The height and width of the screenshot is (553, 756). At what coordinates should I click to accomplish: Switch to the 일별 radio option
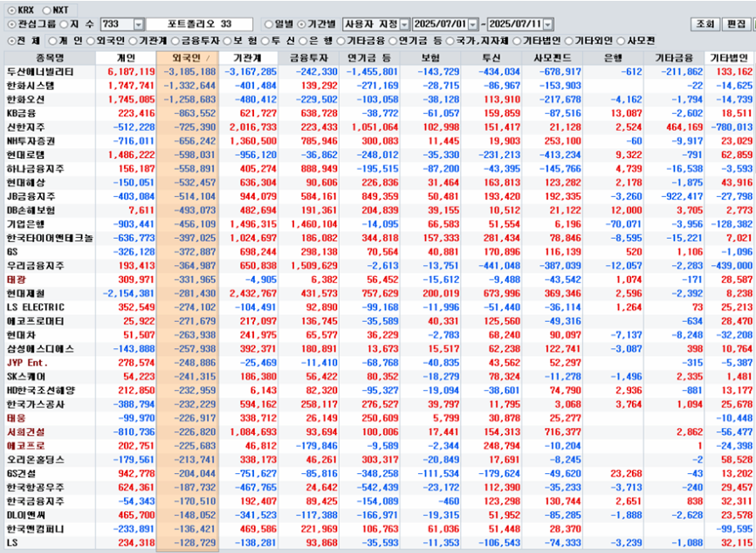269,24
